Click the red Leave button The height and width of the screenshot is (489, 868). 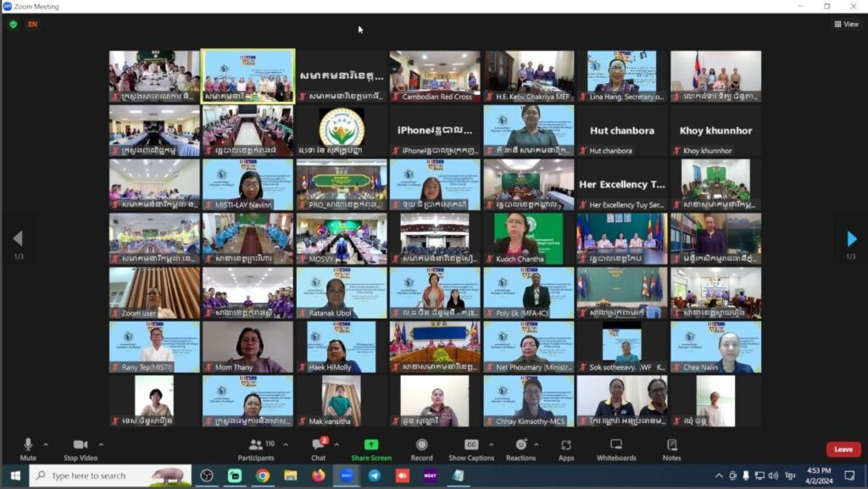[843, 449]
